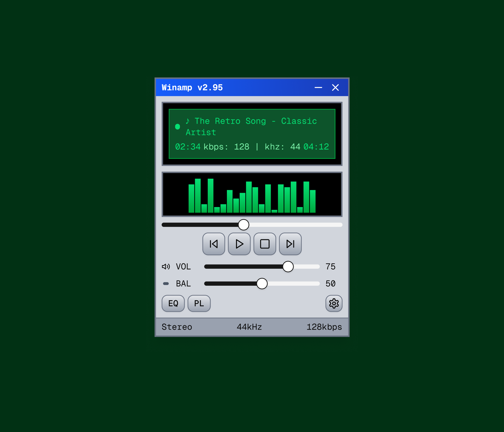Toggle the EQ equalizer button
Viewport: 504px width, 432px height.
[x=173, y=303]
